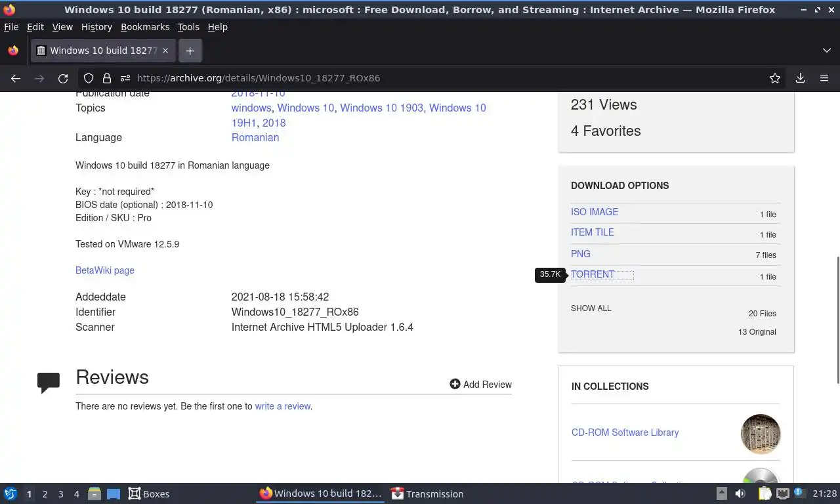Open the View menu
The image size is (840, 504).
(62, 27)
